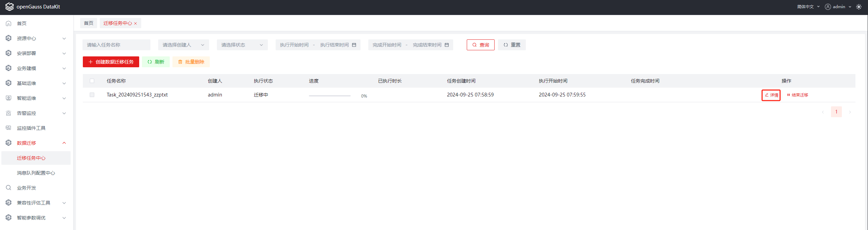Viewport: 868px width, 230px height.
Task: Click the home icon in sidebar
Action: (9, 23)
